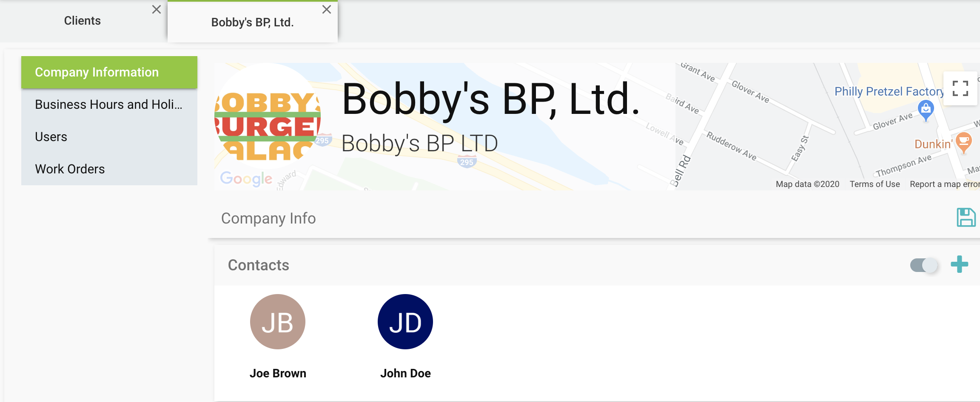The width and height of the screenshot is (980, 402).
Task: Add a new contact with plus icon
Action: 960,264
